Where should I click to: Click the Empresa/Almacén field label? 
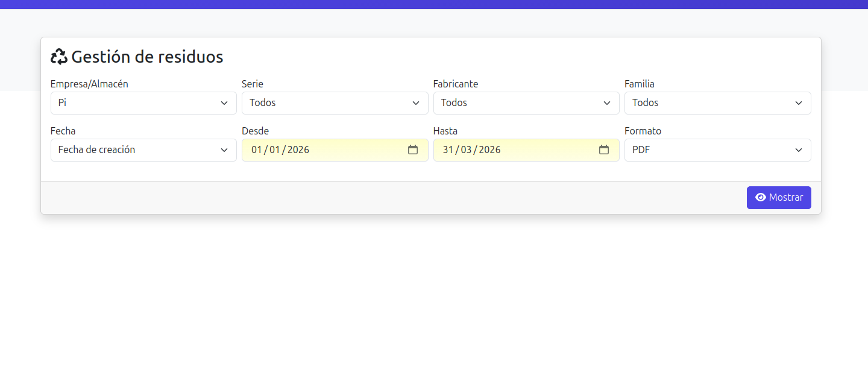pyautogui.click(x=89, y=84)
